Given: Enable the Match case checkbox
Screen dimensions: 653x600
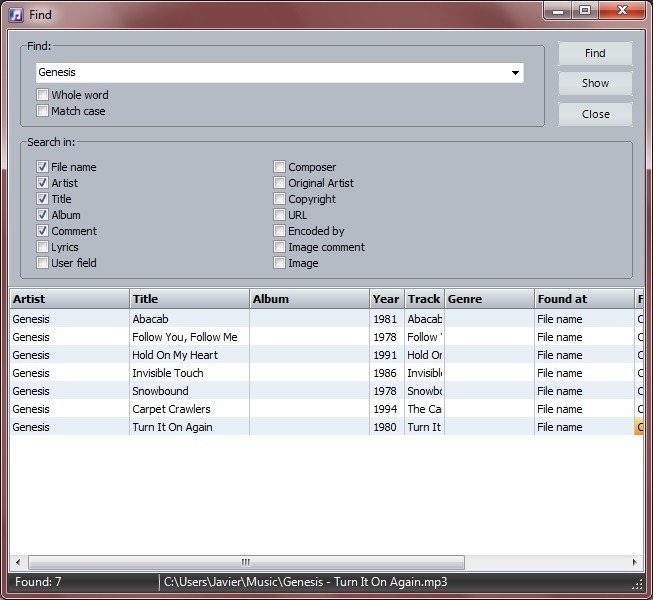Looking at the screenshot, I should pos(42,111).
